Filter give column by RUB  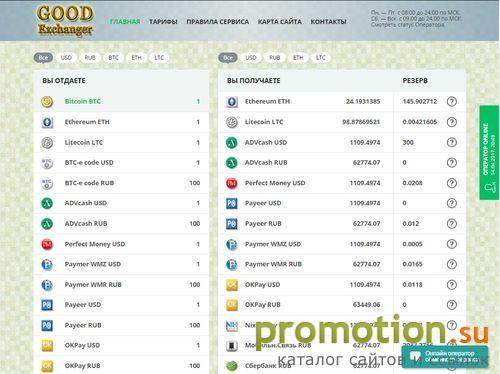point(90,58)
